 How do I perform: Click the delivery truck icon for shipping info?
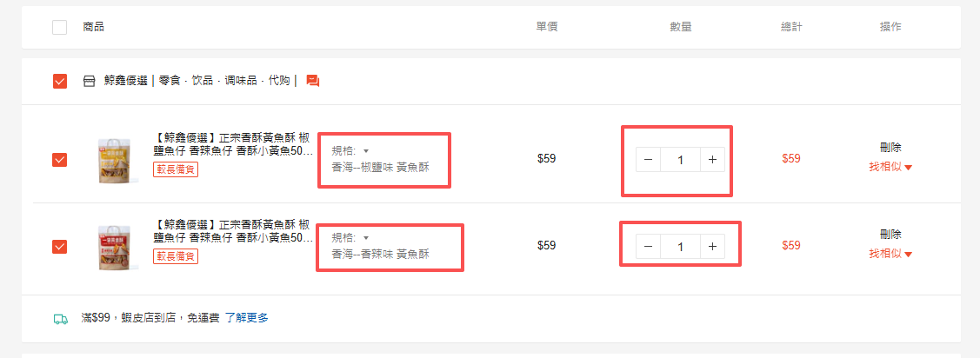pyautogui.click(x=61, y=318)
